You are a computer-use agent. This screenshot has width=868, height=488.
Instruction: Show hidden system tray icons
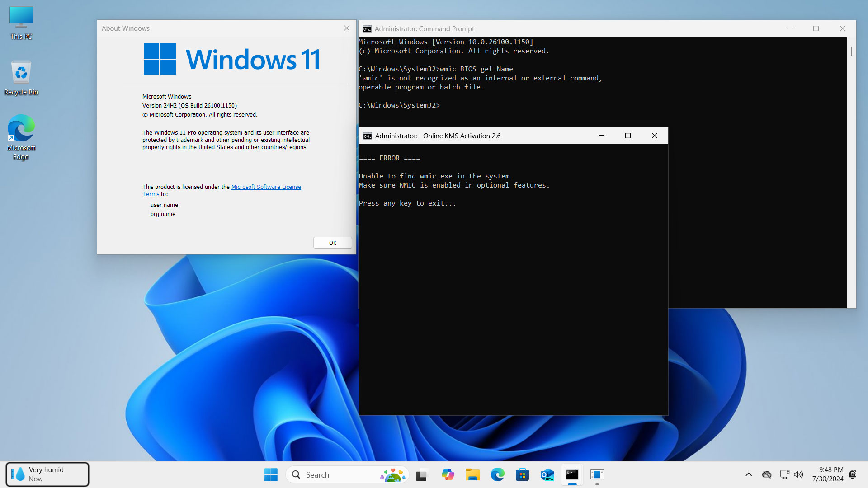point(749,474)
